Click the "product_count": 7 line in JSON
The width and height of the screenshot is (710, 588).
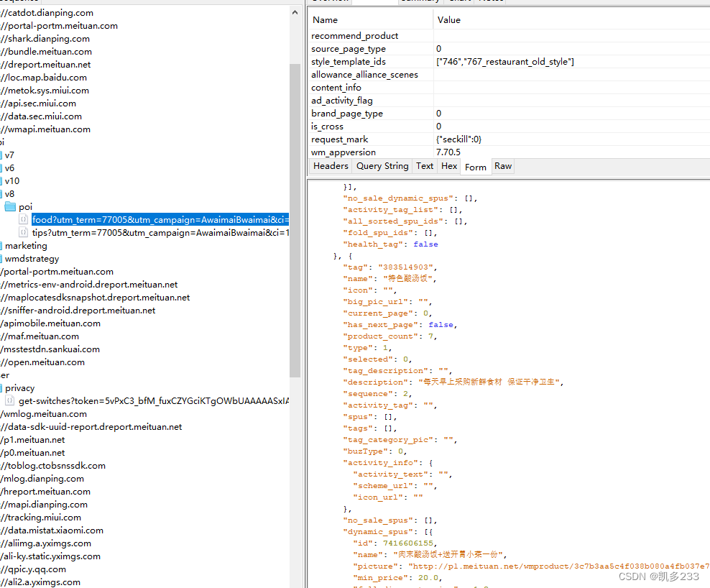(x=390, y=336)
